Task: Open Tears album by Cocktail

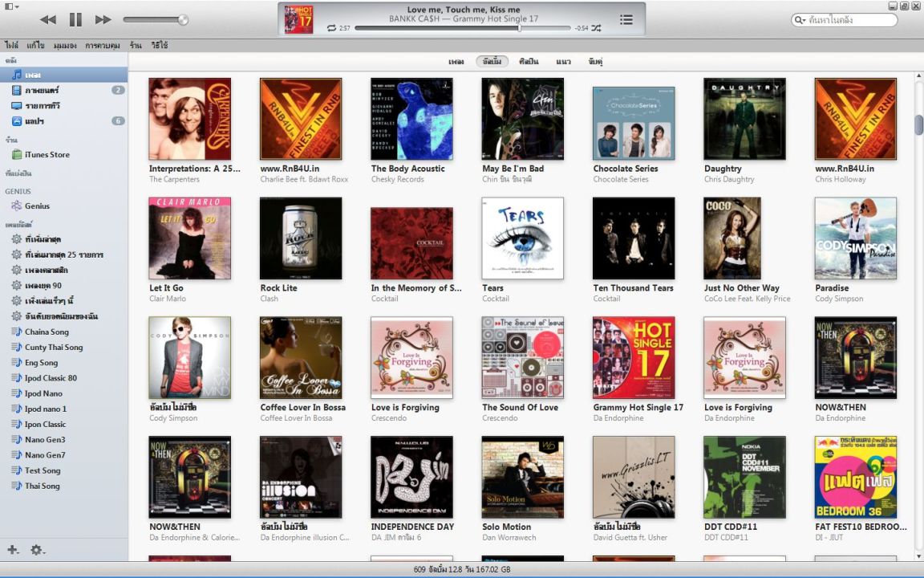Action: 523,238
